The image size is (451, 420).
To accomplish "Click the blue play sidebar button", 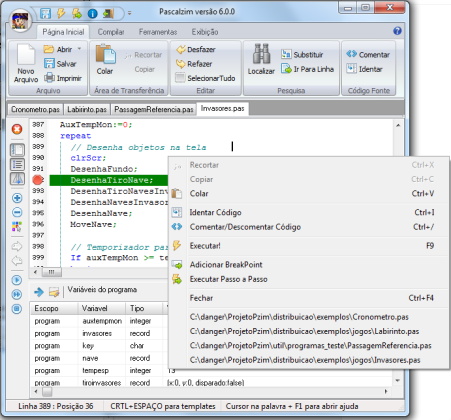I will 17,280.
